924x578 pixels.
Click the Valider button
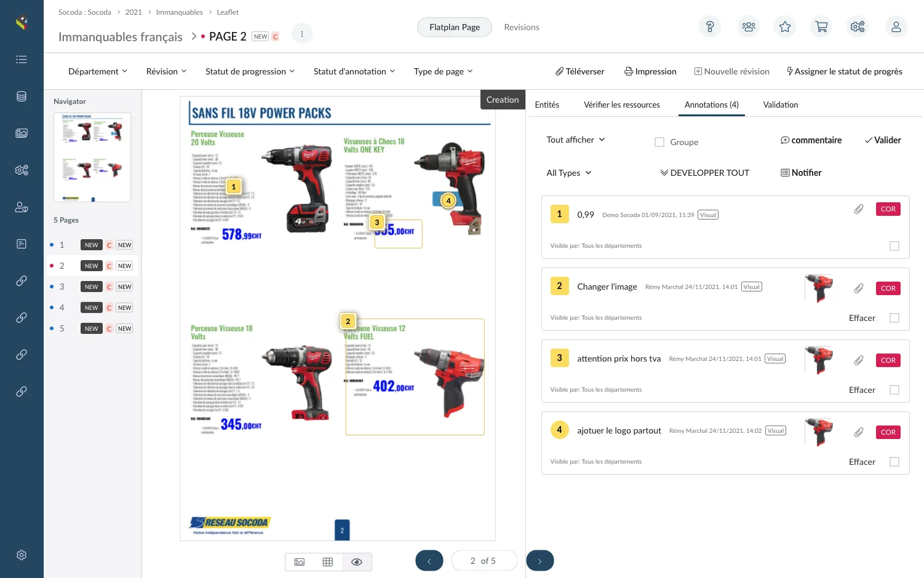pos(883,140)
